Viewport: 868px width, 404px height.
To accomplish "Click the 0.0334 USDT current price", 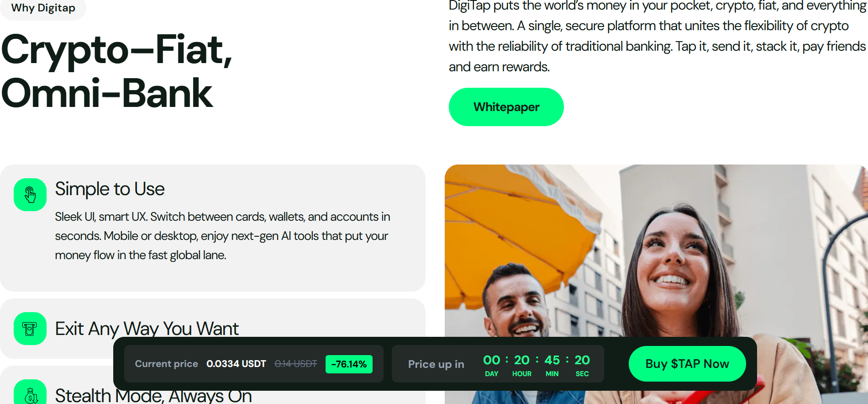I will pos(236,364).
